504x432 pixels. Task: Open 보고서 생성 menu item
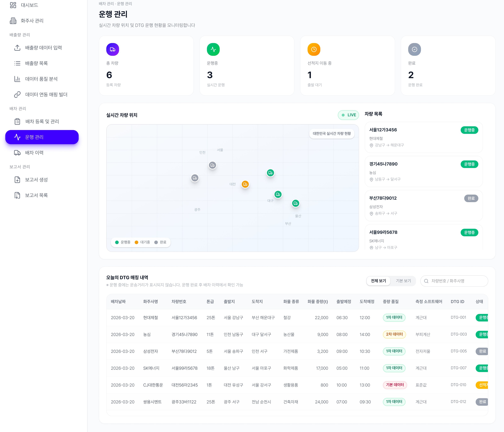[42, 180]
